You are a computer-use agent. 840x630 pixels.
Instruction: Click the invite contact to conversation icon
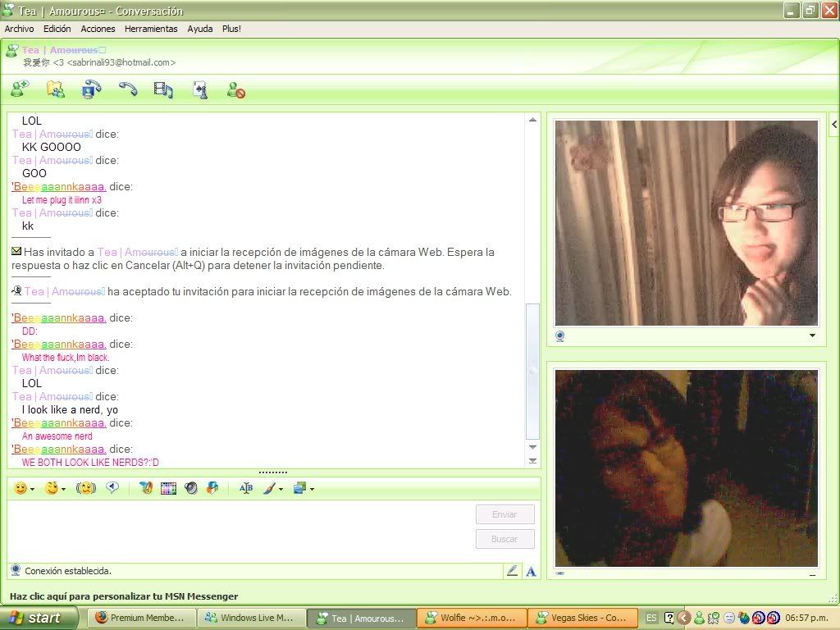tap(20, 89)
